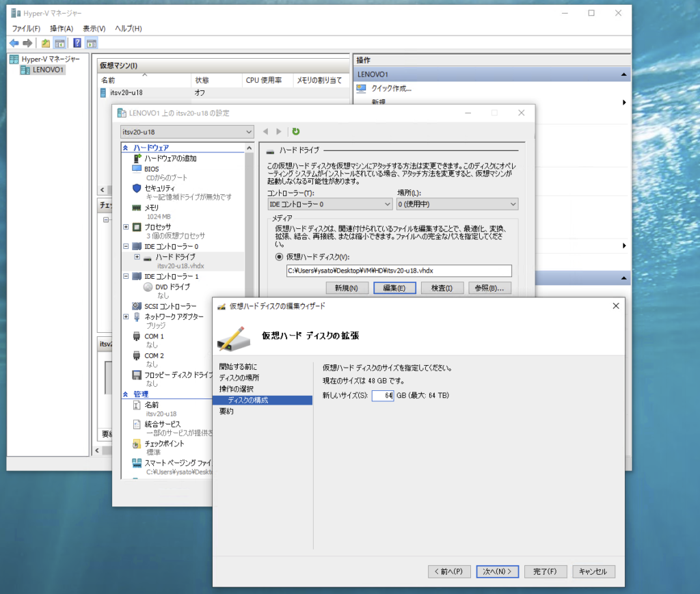Expand the プロセッサ tree node

126,227
